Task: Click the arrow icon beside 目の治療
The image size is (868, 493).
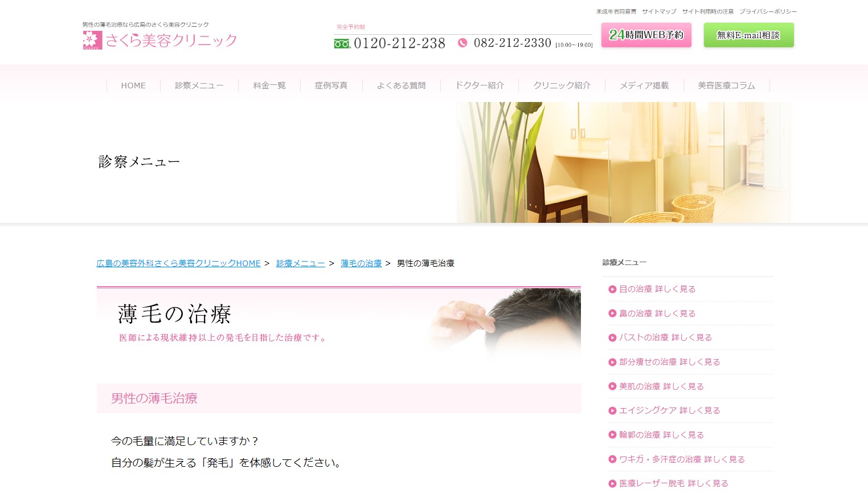Action: click(x=612, y=289)
